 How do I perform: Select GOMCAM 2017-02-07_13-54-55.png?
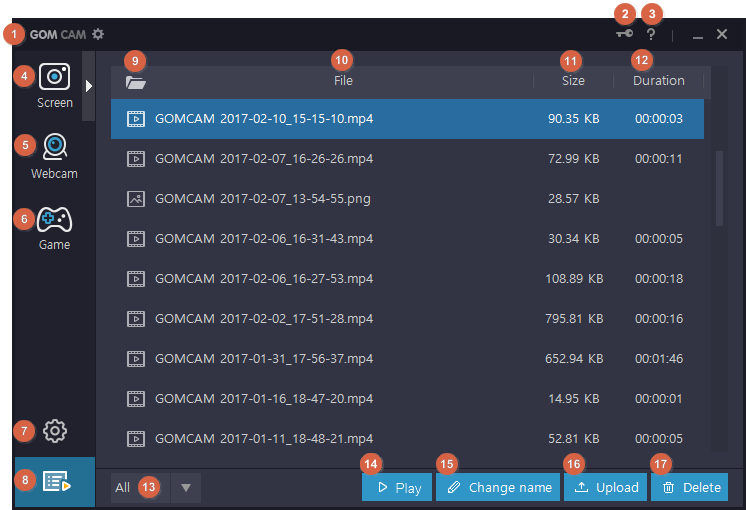click(x=407, y=199)
